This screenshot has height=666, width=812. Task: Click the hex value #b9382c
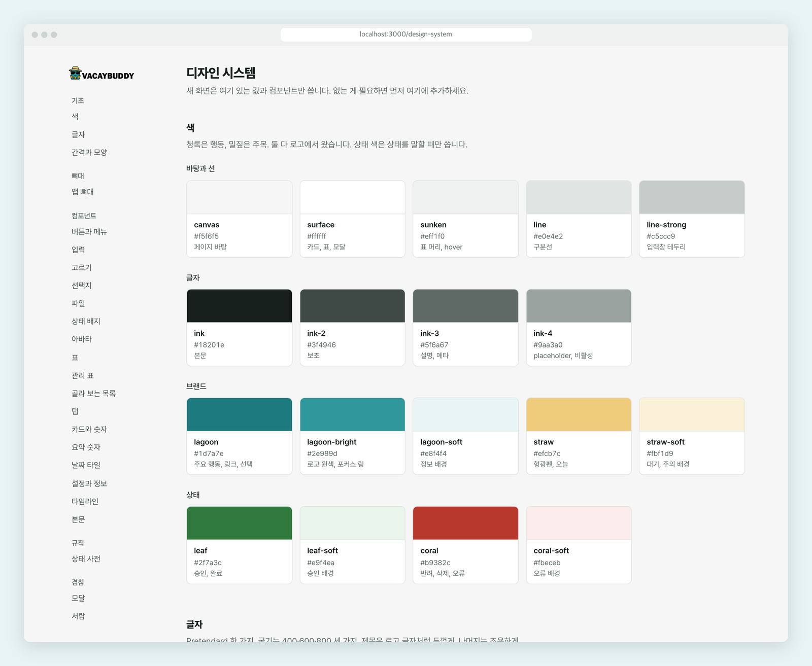pos(435,563)
